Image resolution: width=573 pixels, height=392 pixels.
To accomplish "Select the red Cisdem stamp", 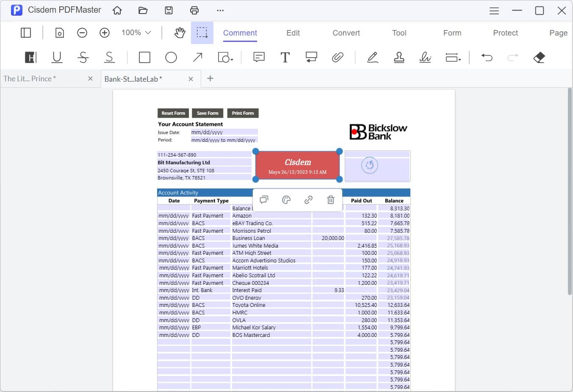I will [x=297, y=166].
